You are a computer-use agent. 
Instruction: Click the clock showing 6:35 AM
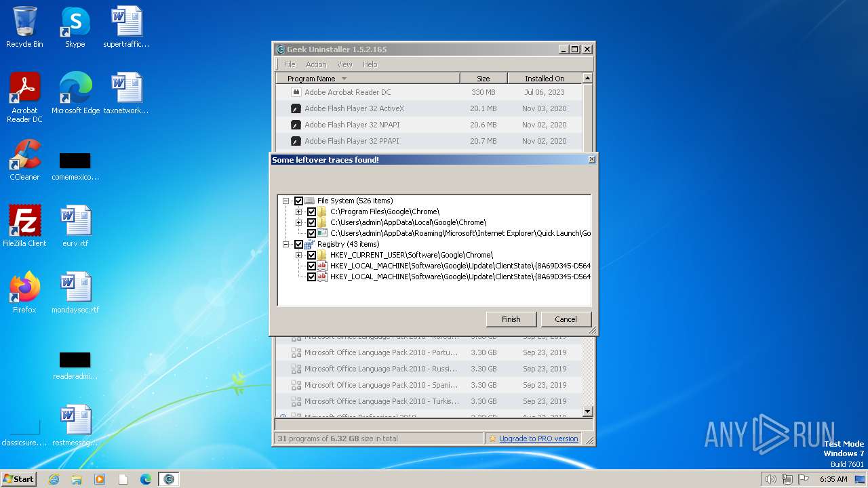point(833,479)
